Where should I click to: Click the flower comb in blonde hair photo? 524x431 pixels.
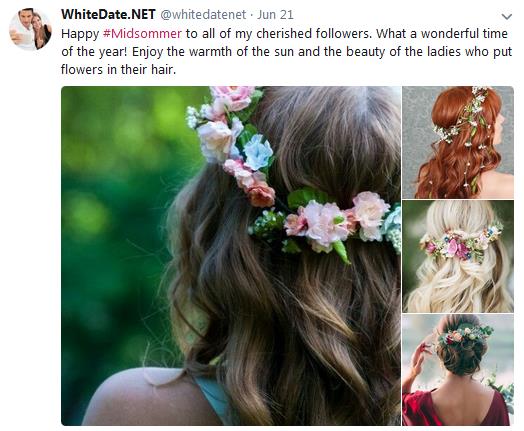pos(462,243)
